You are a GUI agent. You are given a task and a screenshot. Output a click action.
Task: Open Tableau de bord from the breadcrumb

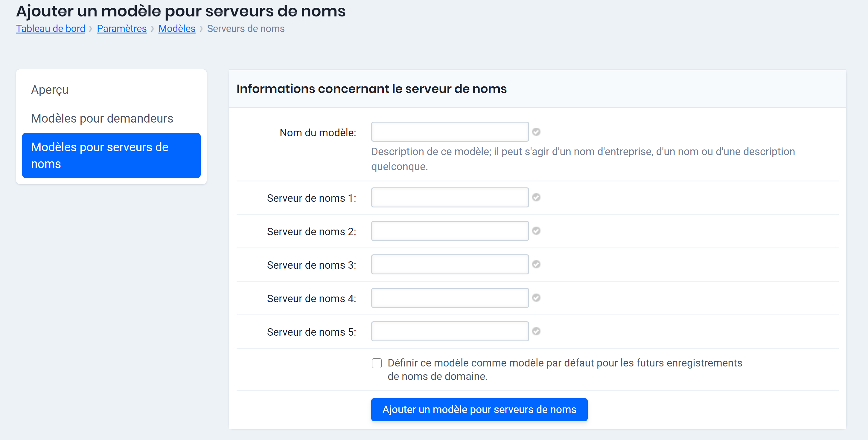tap(50, 29)
